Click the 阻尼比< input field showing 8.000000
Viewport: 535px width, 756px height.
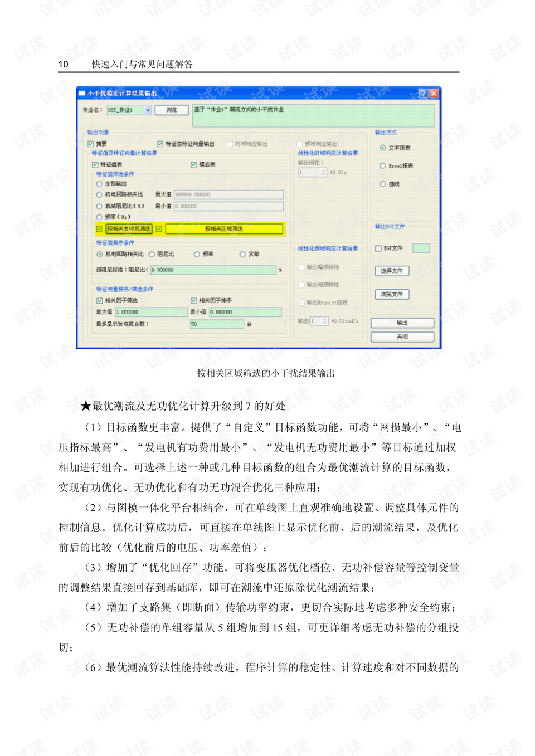coord(213,270)
